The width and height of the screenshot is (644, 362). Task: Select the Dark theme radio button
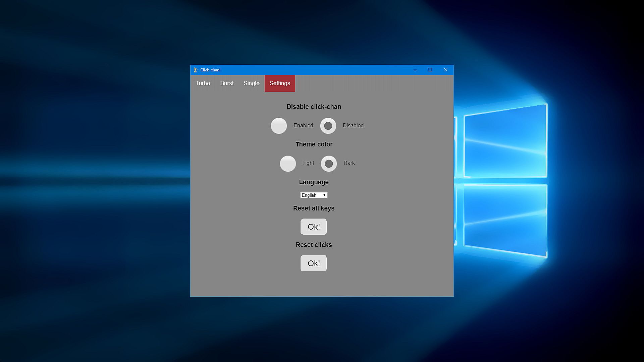click(x=329, y=164)
